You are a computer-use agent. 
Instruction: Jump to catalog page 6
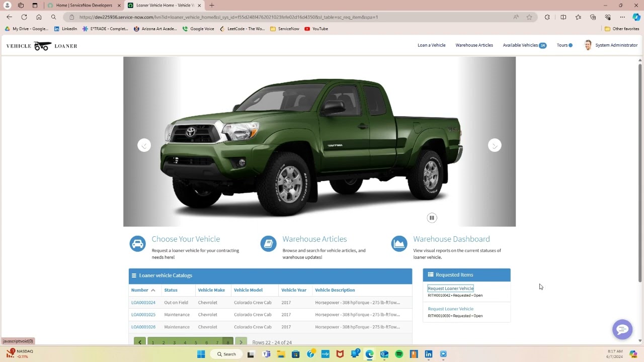click(x=206, y=342)
